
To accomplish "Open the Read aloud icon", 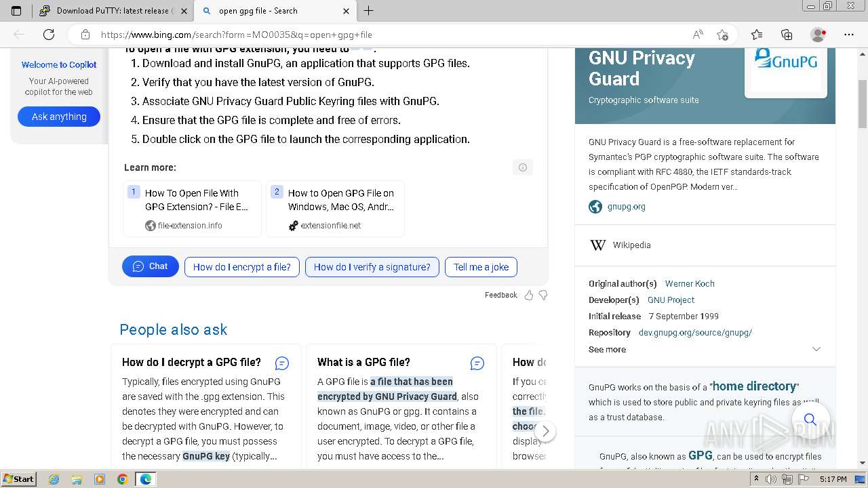I will click(698, 35).
